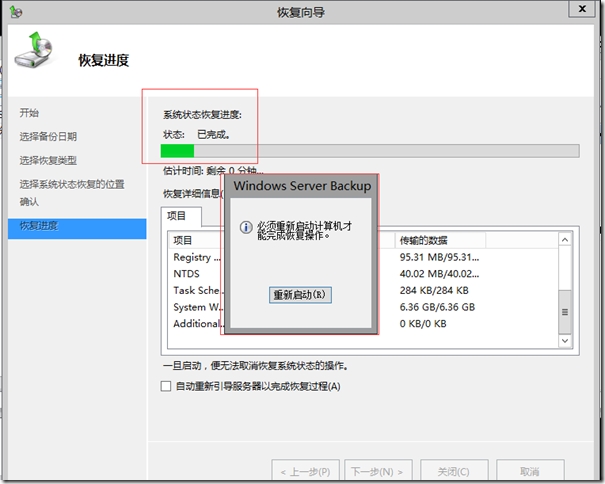Click the list scroll up arrow

click(x=565, y=240)
